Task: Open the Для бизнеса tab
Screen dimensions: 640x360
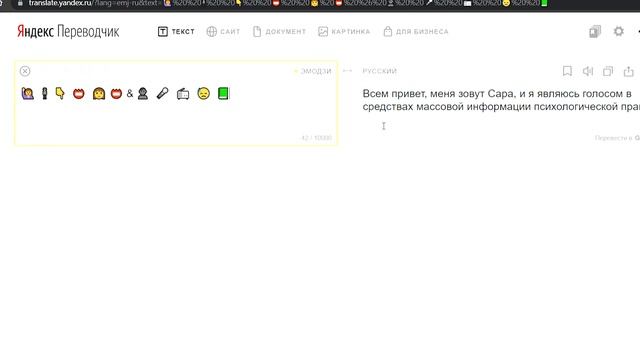Action: [x=416, y=31]
